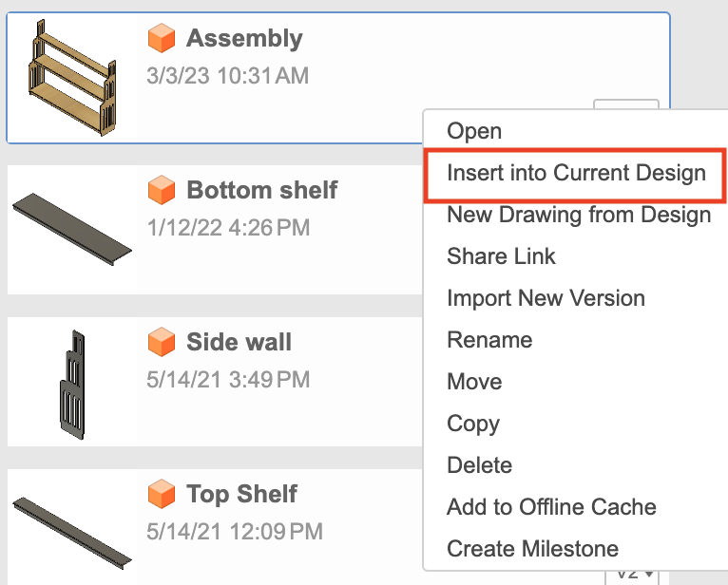Choose Insert into Current Design

[576, 173]
